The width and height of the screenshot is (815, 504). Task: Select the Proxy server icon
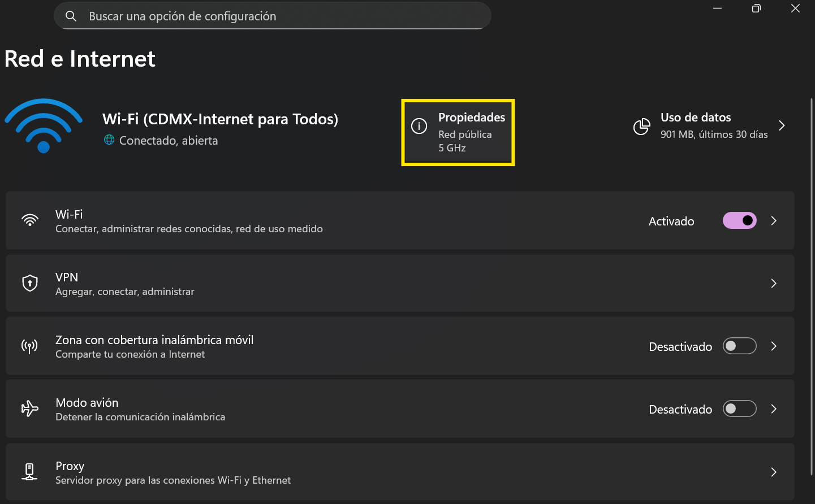(29, 472)
